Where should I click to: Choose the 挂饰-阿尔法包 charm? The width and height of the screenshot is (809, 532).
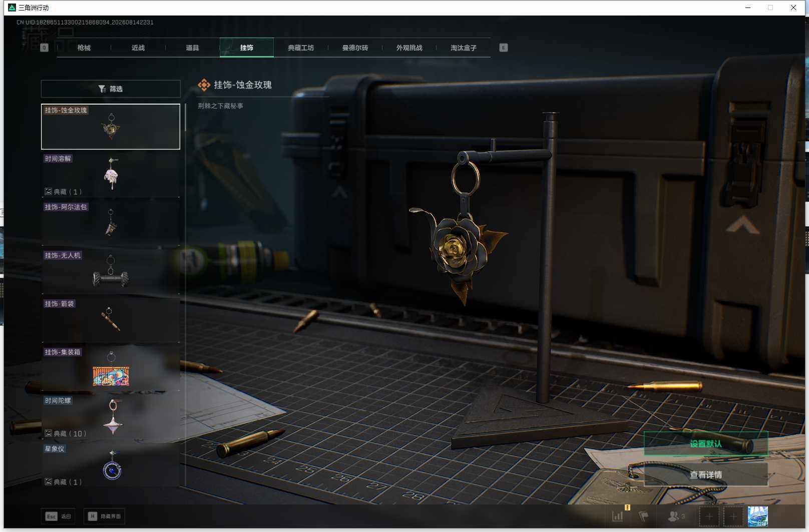111,223
